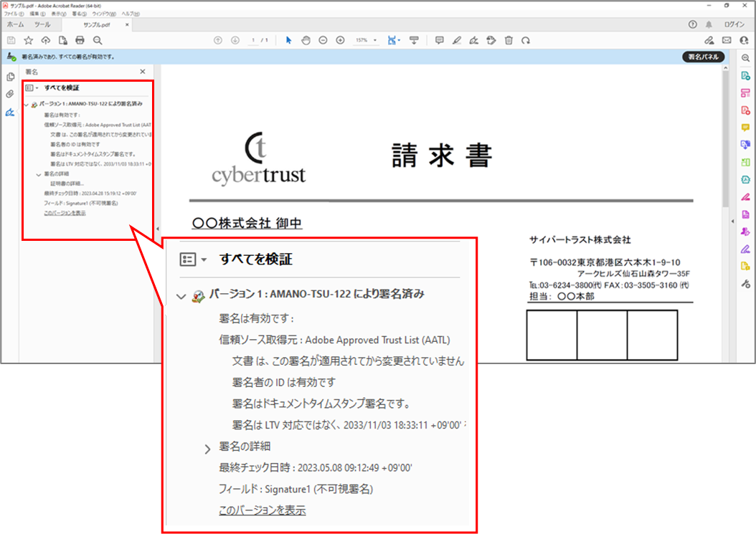The height and width of the screenshot is (534, 756).
Task: Open the attachments paperclip panel
Action: [10, 95]
